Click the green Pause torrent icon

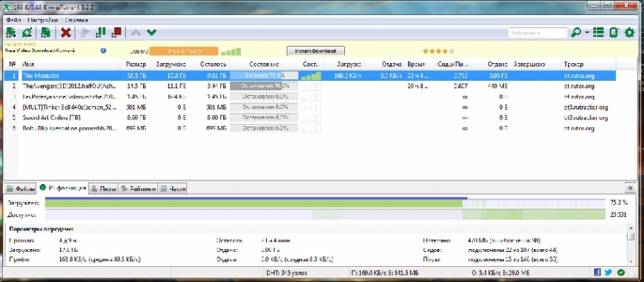[100, 32]
